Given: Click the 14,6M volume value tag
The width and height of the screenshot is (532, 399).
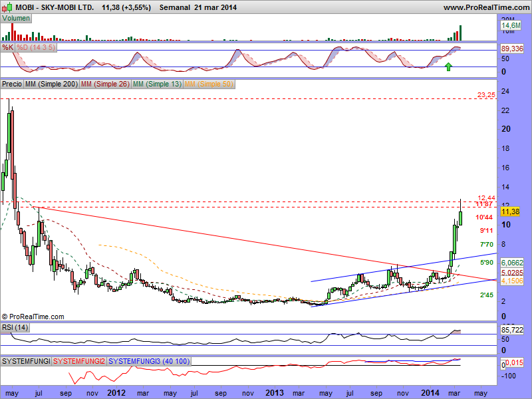Looking at the screenshot, I should pos(509,25).
